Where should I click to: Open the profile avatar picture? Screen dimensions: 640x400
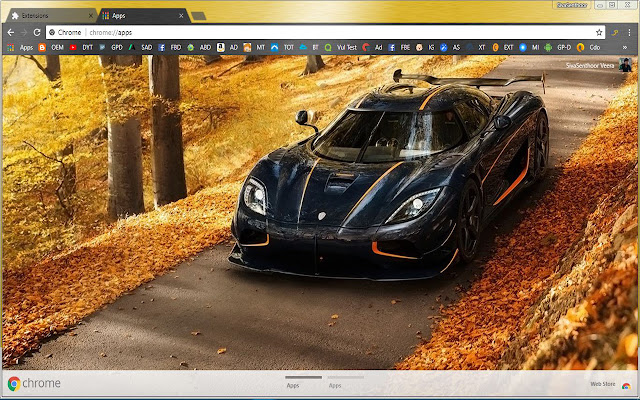coord(625,65)
